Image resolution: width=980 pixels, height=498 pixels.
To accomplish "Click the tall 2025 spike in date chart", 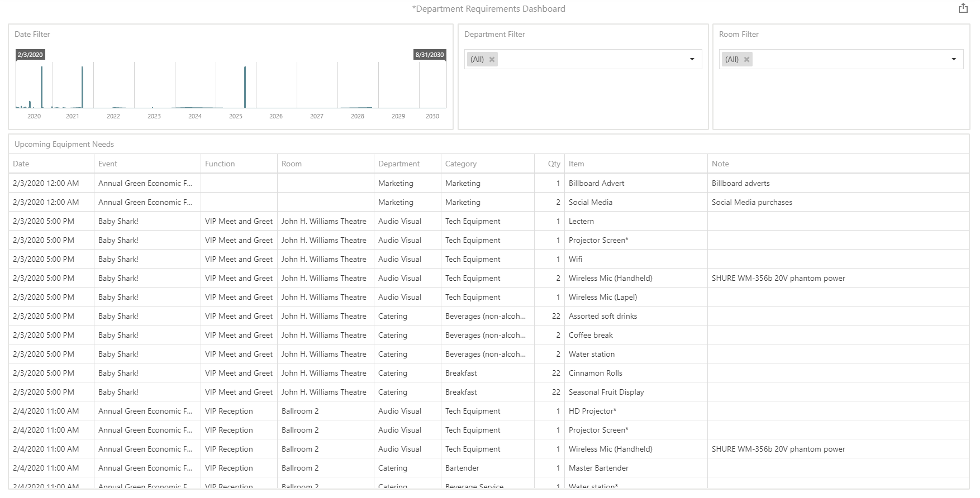I will 245,87.
